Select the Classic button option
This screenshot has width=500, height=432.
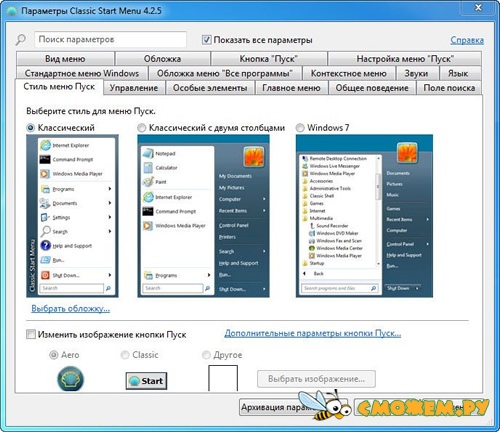point(125,355)
